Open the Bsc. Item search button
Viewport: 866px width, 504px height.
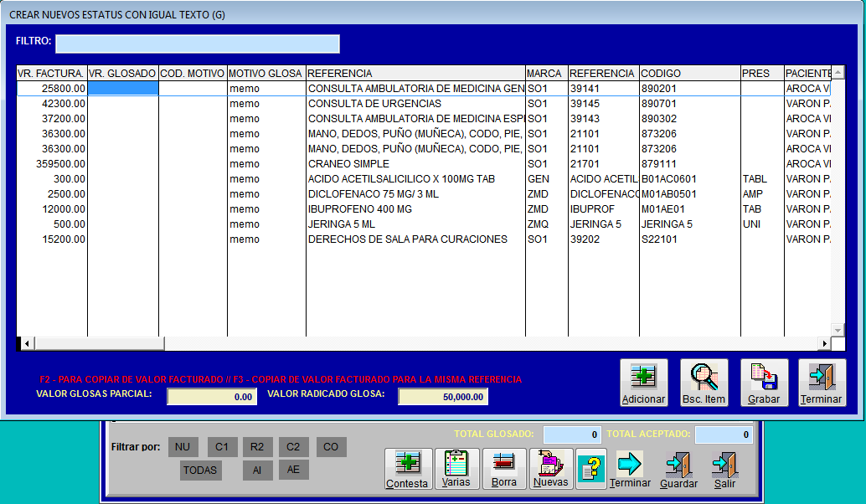pyautogui.click(x=704, y=383)
